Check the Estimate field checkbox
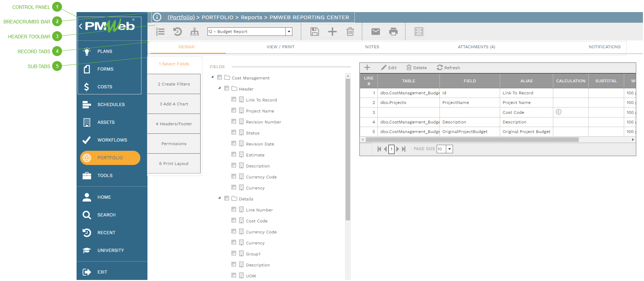644x281 pixels. pos(234,154)
